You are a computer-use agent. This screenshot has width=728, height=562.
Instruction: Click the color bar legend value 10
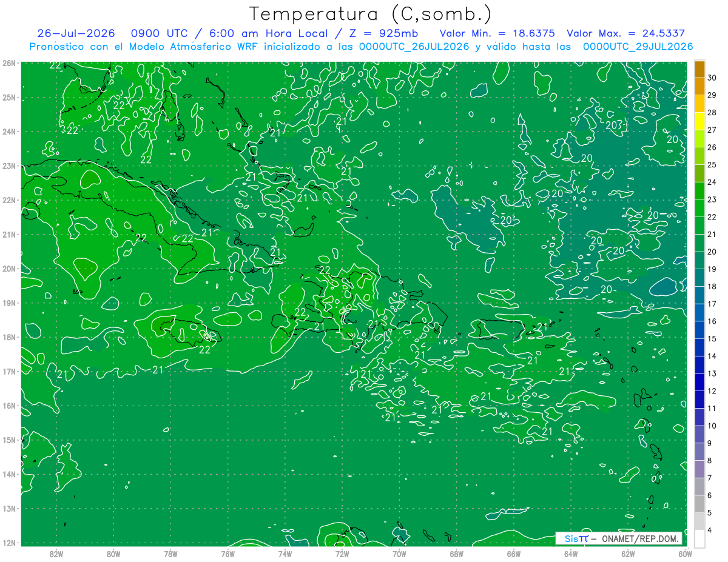click(x=712, y=426)
